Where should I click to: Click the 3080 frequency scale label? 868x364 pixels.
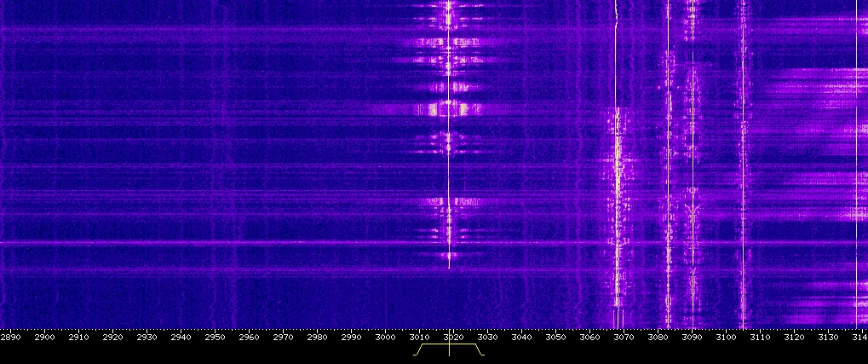[x=658, y=337]
